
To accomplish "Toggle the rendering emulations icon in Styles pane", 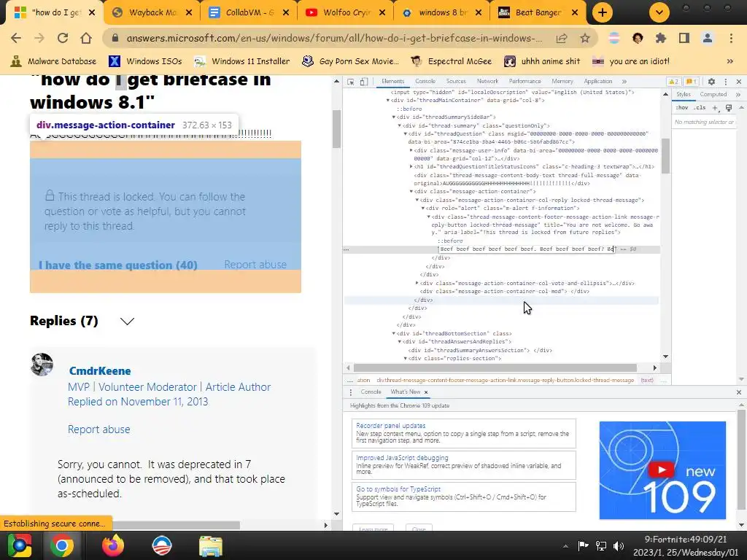I will pos(729,108).
